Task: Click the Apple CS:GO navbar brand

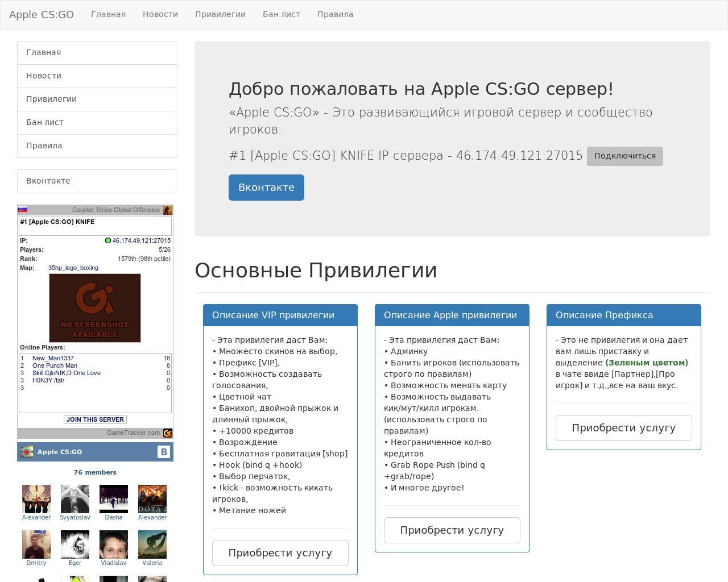Action: [x=42, y=15]
